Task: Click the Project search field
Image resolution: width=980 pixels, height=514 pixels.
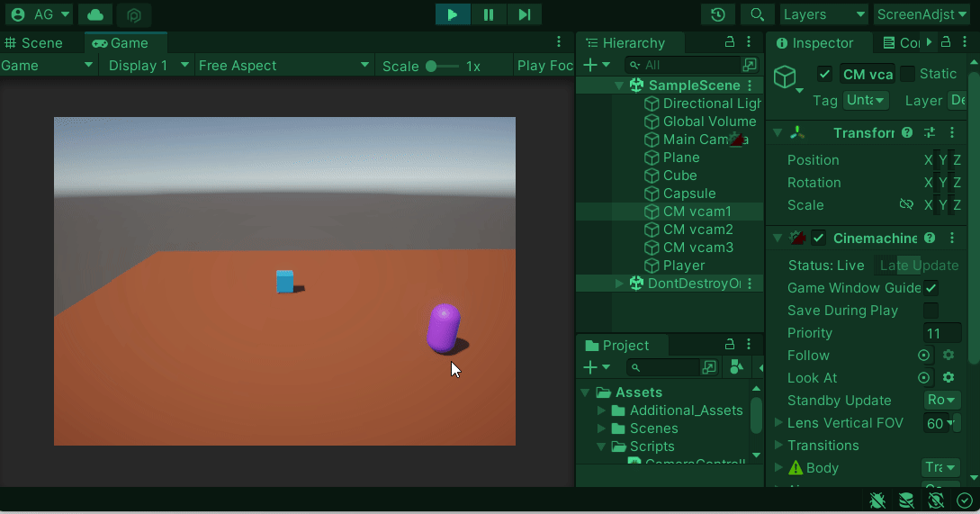Action: pyautogui.click(x=664, y=367)
